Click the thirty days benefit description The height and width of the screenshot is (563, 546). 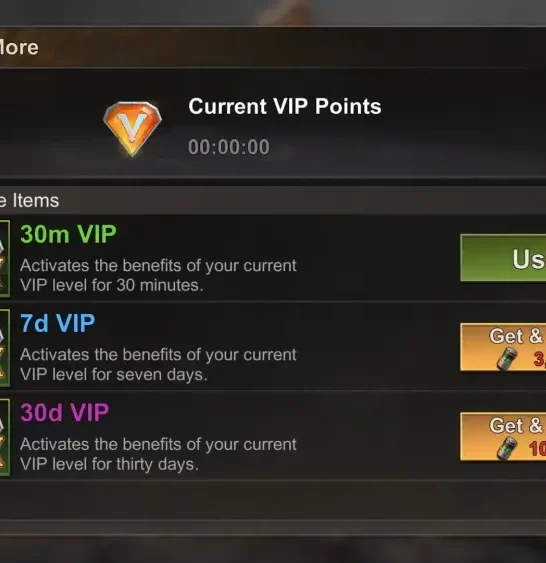point(158,454)
